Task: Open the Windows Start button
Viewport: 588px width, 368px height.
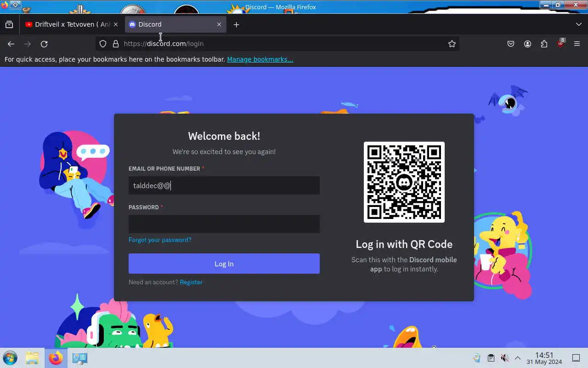Action: tap(10, 358)
